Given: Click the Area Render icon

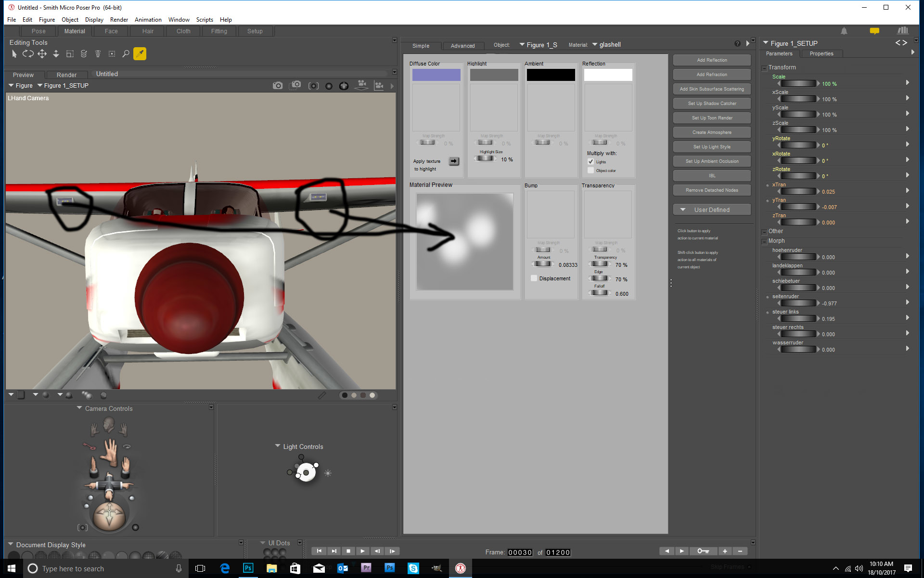Looking at the screenshot, I should coord(295,86).
